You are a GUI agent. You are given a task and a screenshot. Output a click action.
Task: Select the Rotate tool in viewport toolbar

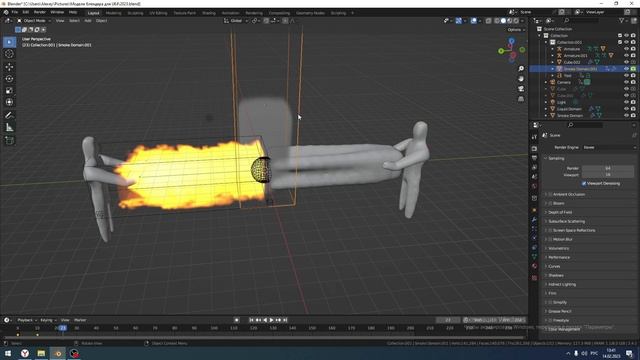click(x=9, y=79)
